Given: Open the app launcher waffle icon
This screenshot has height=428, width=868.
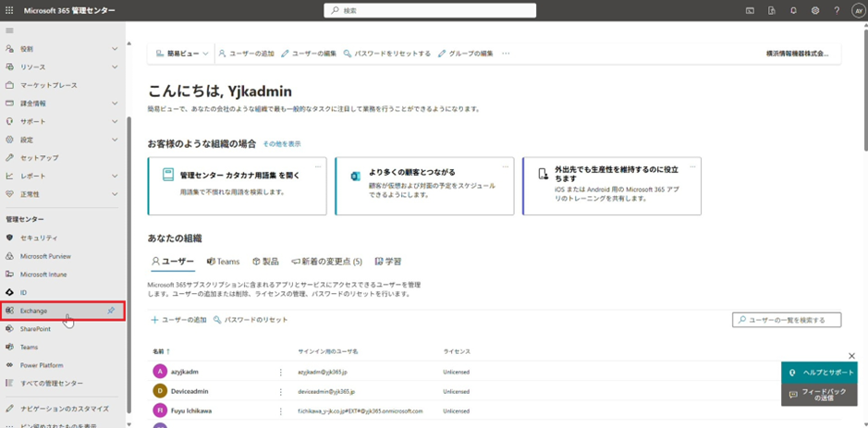Looking at the screenshot, I should tap(10, 10).
